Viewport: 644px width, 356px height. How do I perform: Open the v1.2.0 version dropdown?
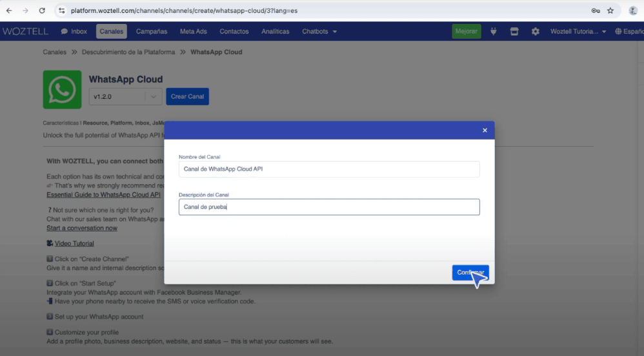click(125, 97)
